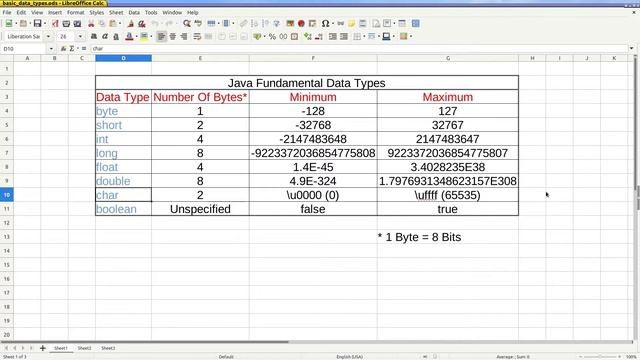This screenshot has width=640, height=360.
Task: Click the Save document icon
Action: point(37,24)
